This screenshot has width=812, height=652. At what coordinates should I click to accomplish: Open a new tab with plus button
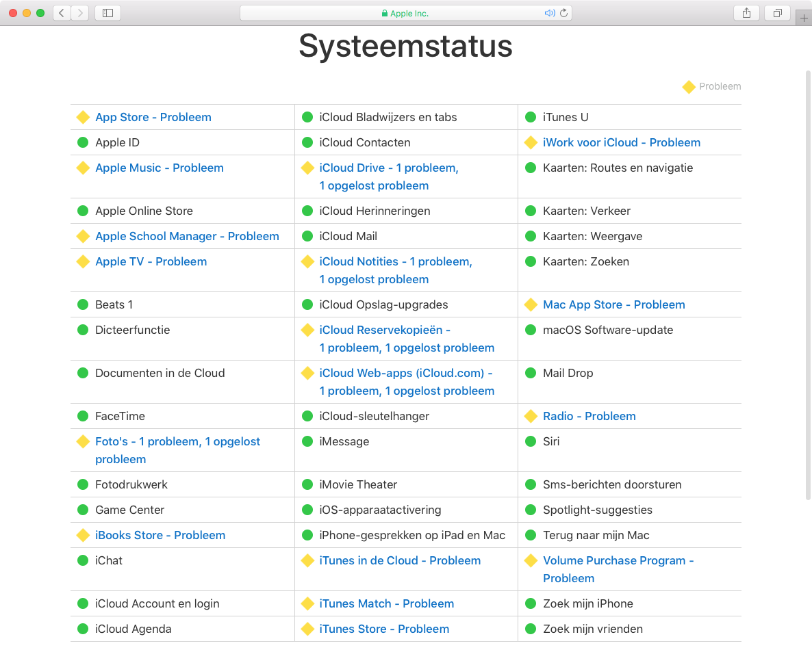coord(804,18)
